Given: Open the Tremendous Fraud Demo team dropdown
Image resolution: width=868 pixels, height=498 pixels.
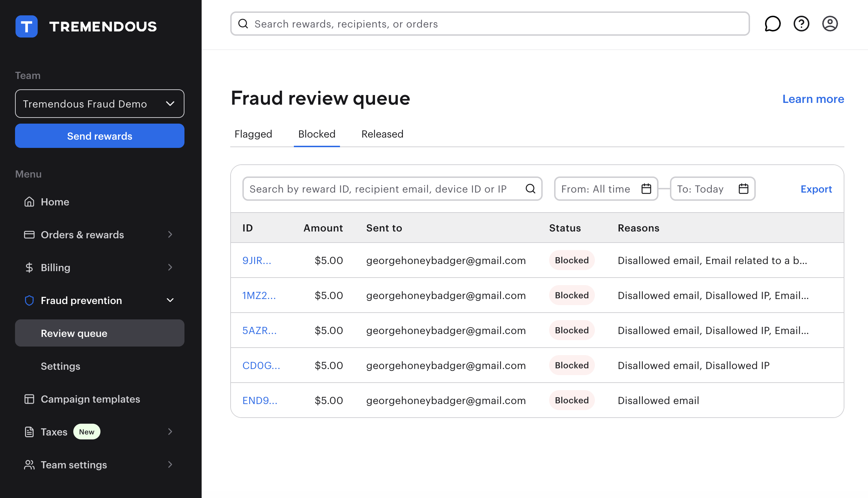Looking at the screenshot, I should click(x=99, y=104).
